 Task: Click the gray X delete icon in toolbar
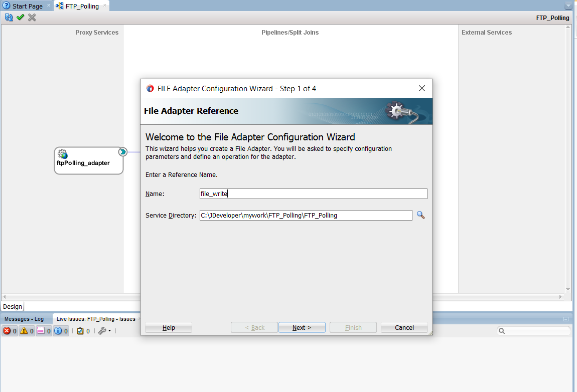[x=32, y=18]
